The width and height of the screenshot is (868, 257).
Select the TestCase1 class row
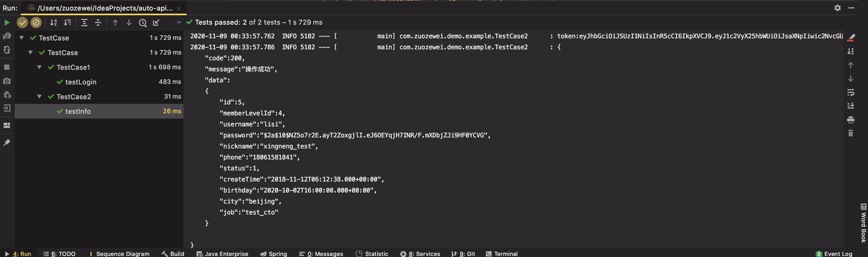coord(99,67)
